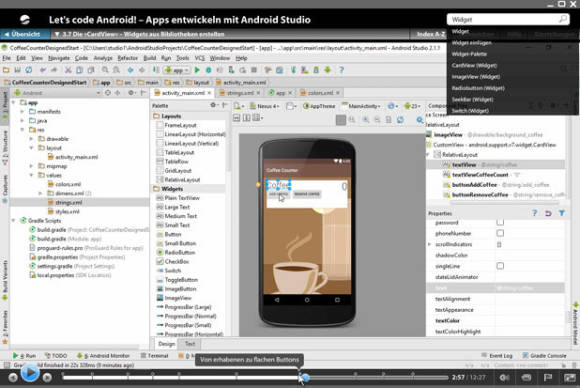580x388 pixels.
Task: Click the Find magnifier toolbar icon
Action: click(x=105, y=70)
